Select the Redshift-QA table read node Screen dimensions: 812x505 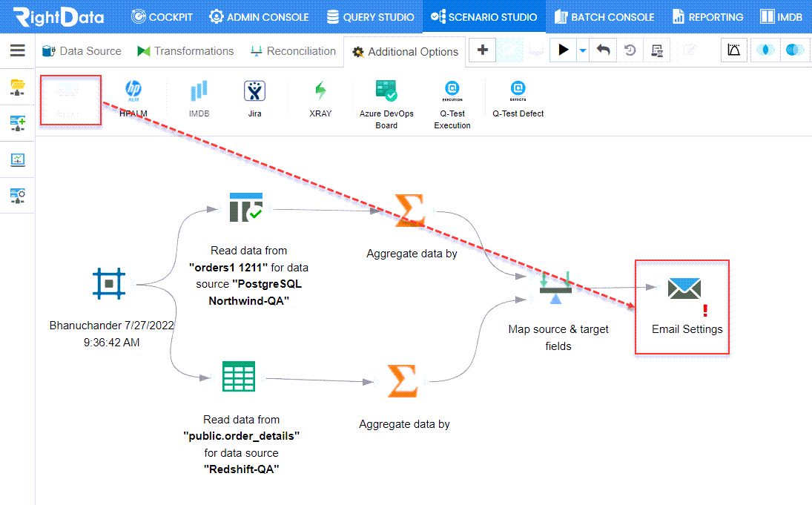tap(239, 377)
